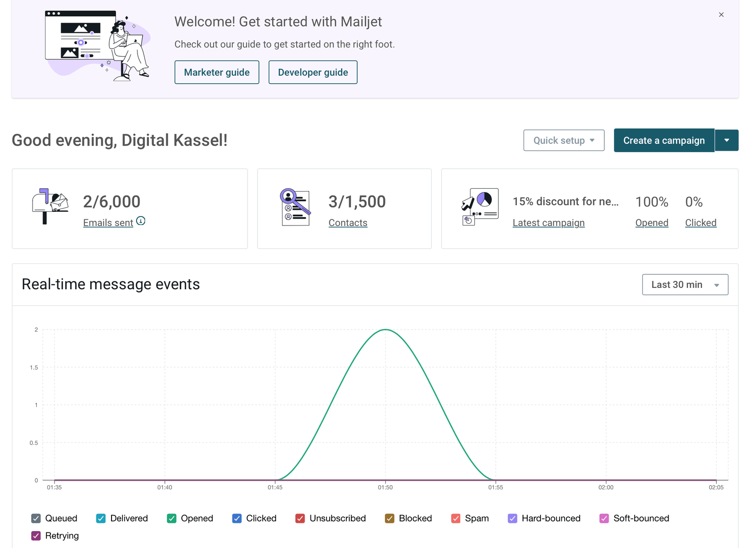Screen dimensions: 756x548
Task: Toggle the Queued checkbox in legend
Action: 36,518
